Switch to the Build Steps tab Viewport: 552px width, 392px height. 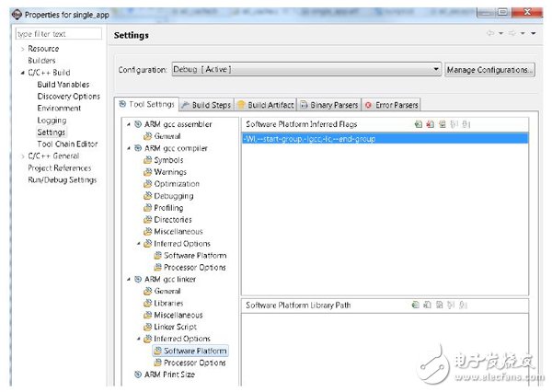point(207,105)
